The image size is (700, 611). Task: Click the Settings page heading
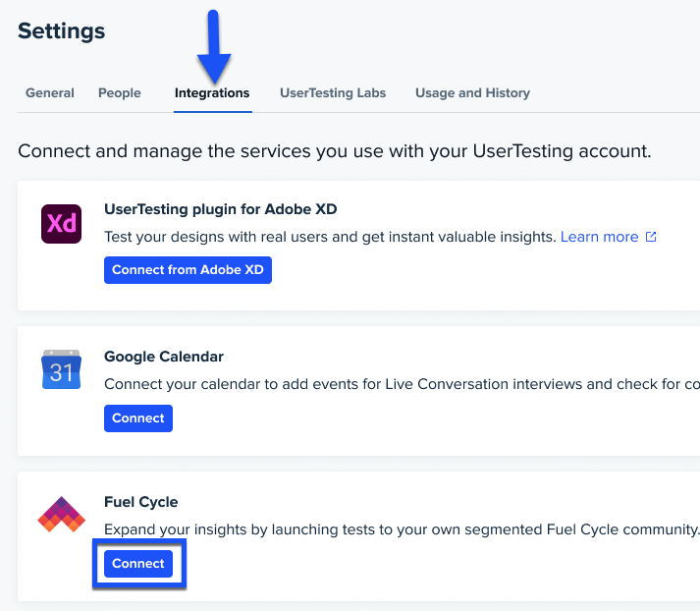(62, 31)
